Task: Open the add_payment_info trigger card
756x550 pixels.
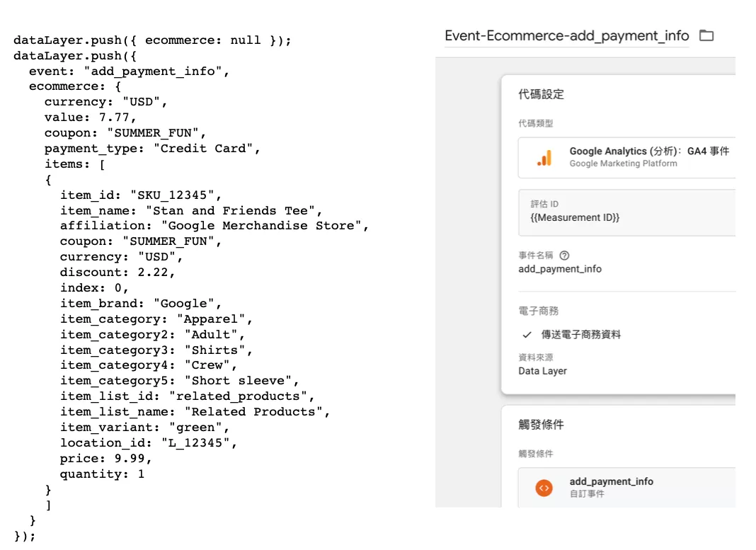Action: click(x=626, y=487)
